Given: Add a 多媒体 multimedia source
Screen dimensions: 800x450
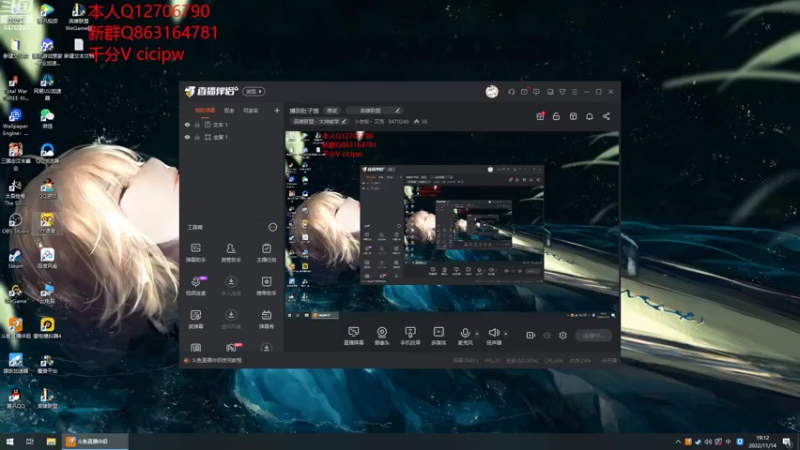Looking at the screenshot, I should click(x=439, y=336).
